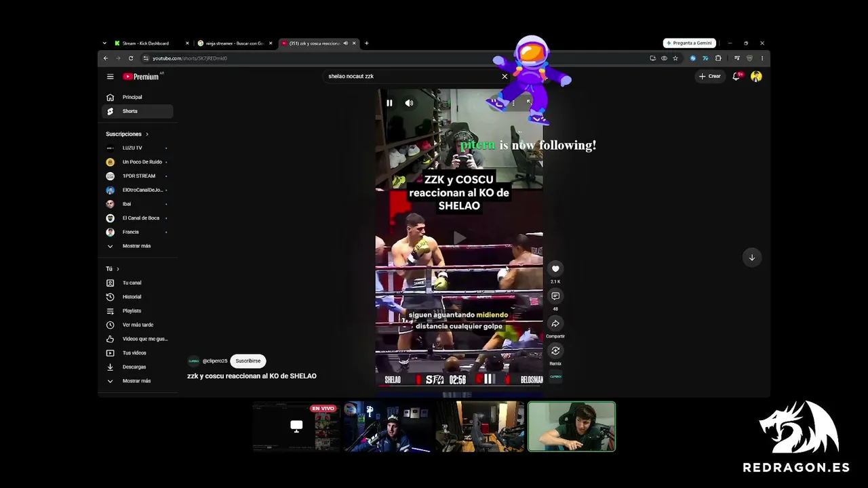
Task: Open Videos que me gustan
Action: (138, 339)
